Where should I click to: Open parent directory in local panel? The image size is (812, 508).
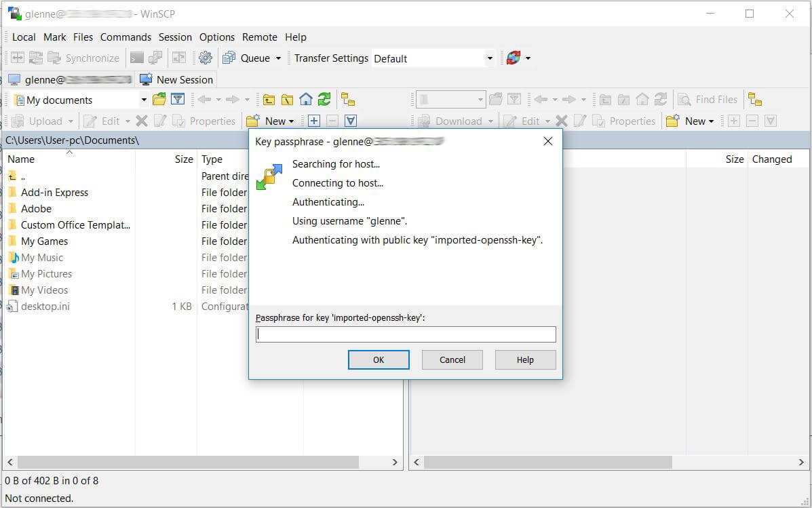click(x=269, y=99)
